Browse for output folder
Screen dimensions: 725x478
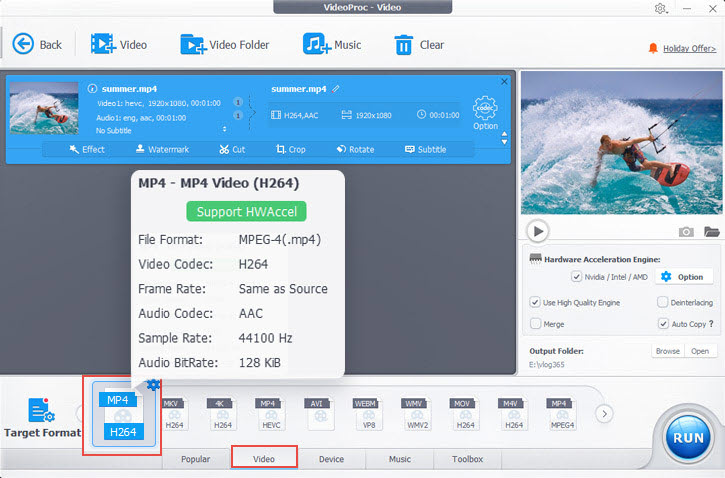(x=668, y=351)
